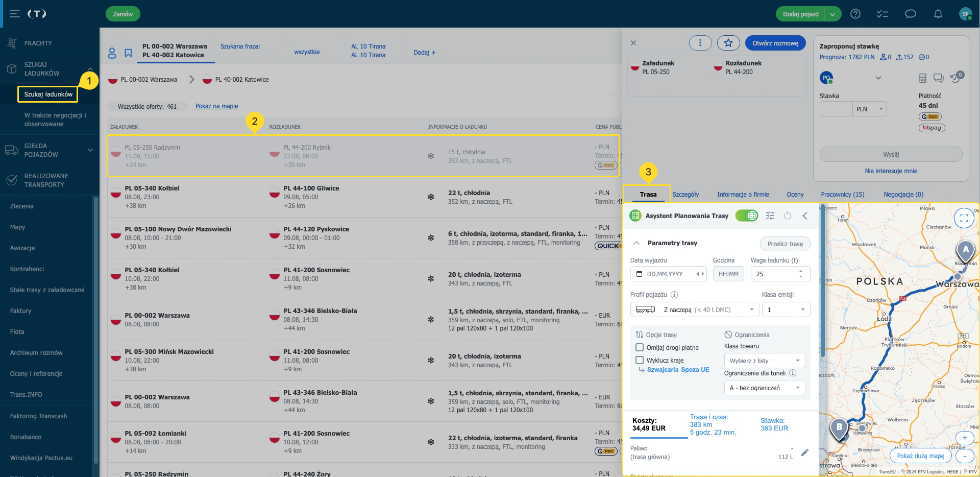Click the Godzina HH:MM time field
The height and width of the screenshot is (477, 980).
pos(728,274)
